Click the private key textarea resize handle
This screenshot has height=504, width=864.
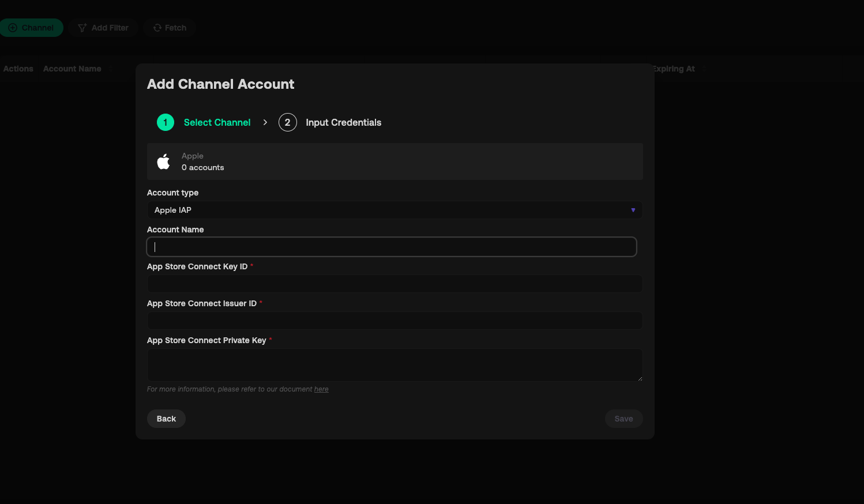(x=640, y=378)
